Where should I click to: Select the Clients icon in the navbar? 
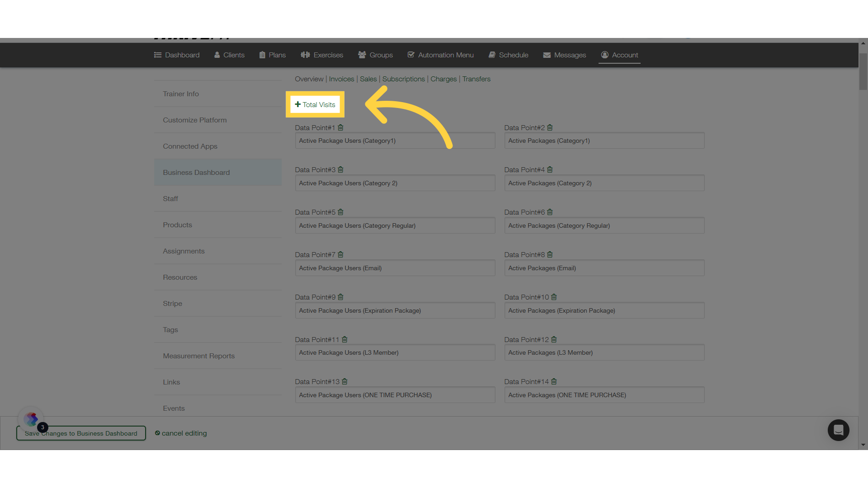[217, 55]
